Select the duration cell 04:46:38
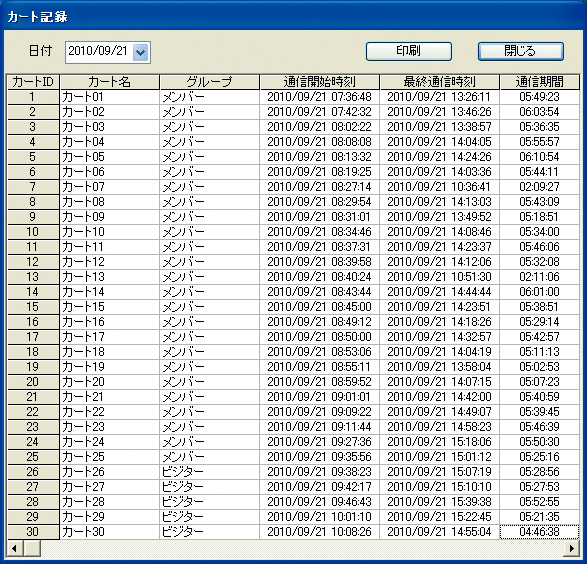The height and width of the screenshot is (564, 587). 539,532
